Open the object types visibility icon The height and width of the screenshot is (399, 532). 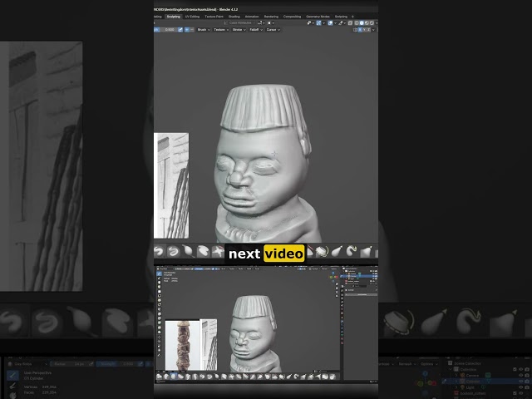309,22
